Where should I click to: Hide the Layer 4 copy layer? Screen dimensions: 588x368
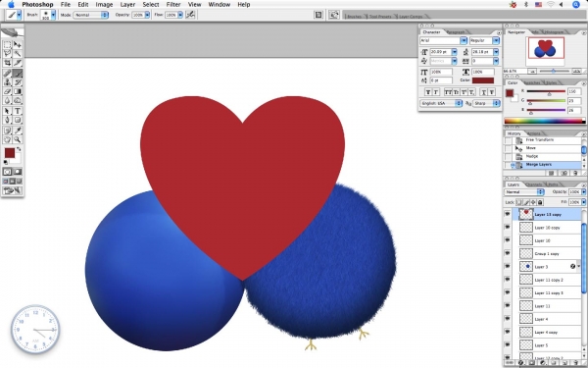click(508, 332)
